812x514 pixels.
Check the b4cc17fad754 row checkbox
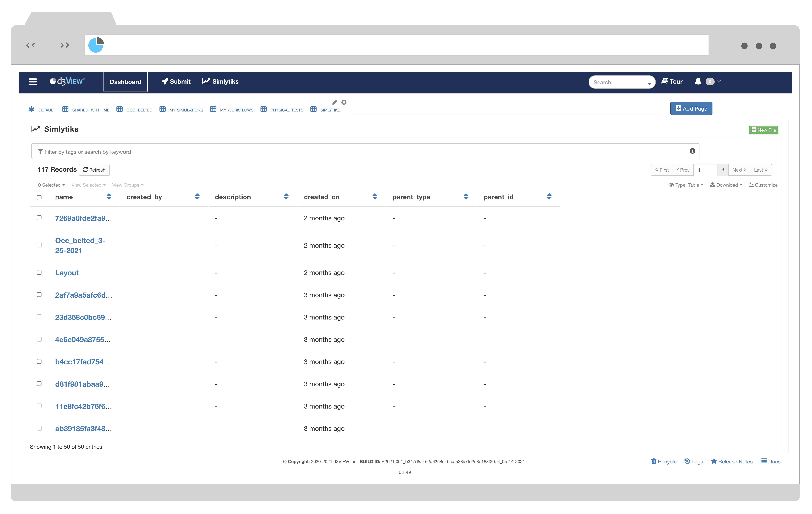tap(39, 361)
